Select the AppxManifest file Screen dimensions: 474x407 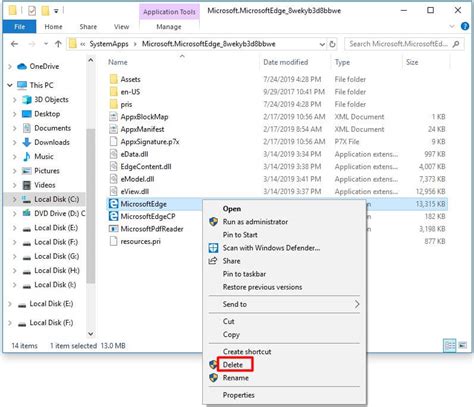(x=142, y=129)
